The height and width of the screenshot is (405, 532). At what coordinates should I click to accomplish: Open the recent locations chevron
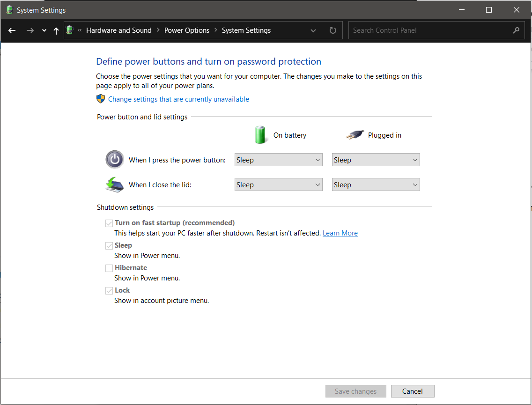44,30
